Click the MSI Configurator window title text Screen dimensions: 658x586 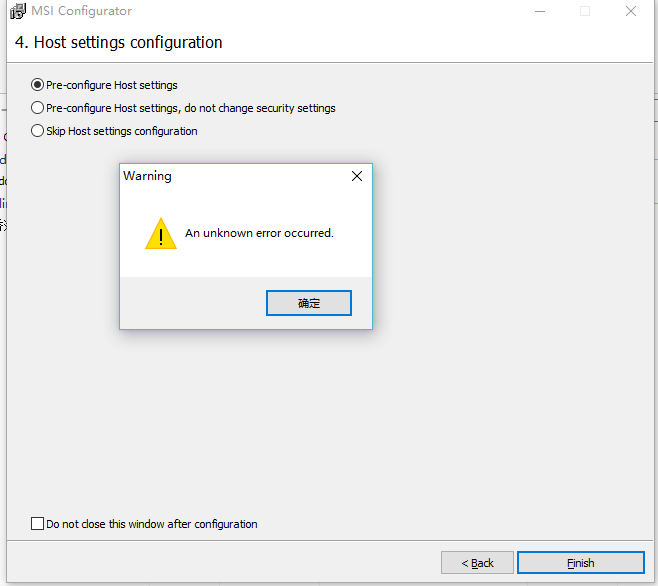click(x=81, y=11)
